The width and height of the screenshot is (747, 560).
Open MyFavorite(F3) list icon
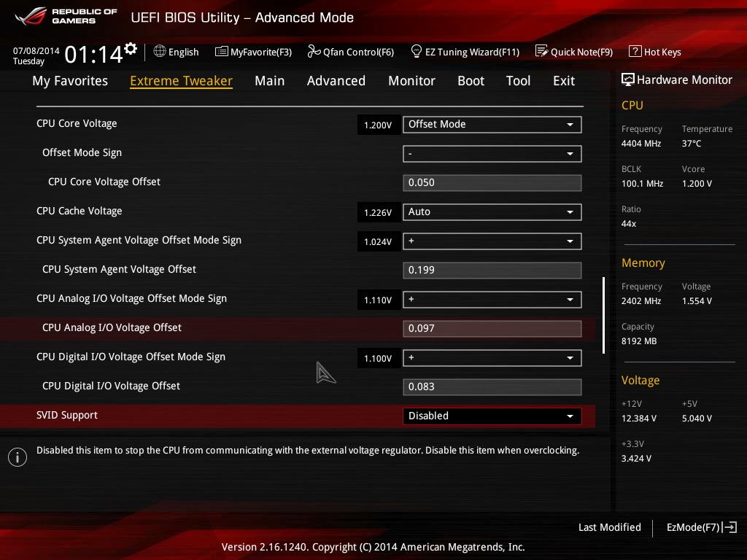tap(222, 52)
